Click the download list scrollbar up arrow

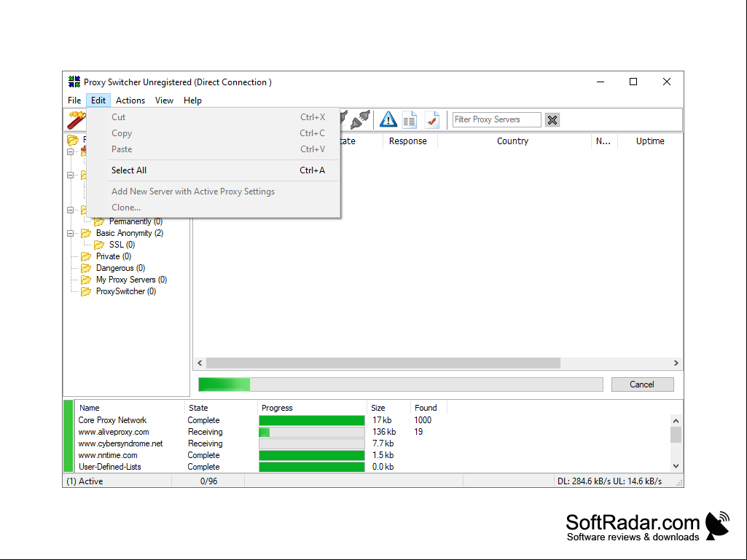coord(676,421)
